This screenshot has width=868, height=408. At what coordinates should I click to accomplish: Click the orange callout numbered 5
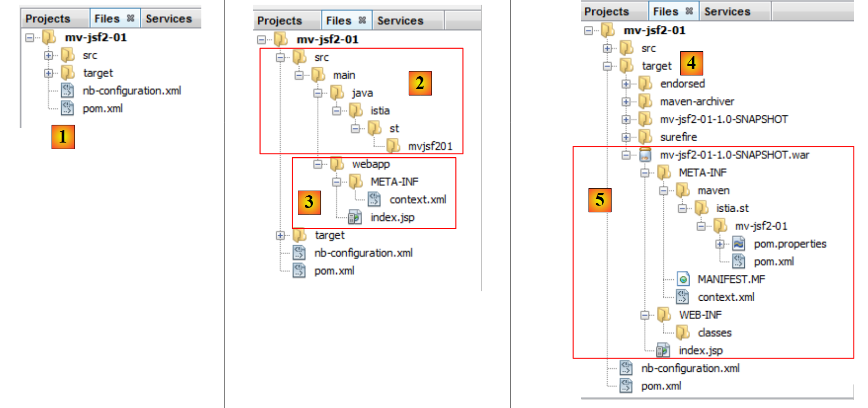[x=600, y=200]
